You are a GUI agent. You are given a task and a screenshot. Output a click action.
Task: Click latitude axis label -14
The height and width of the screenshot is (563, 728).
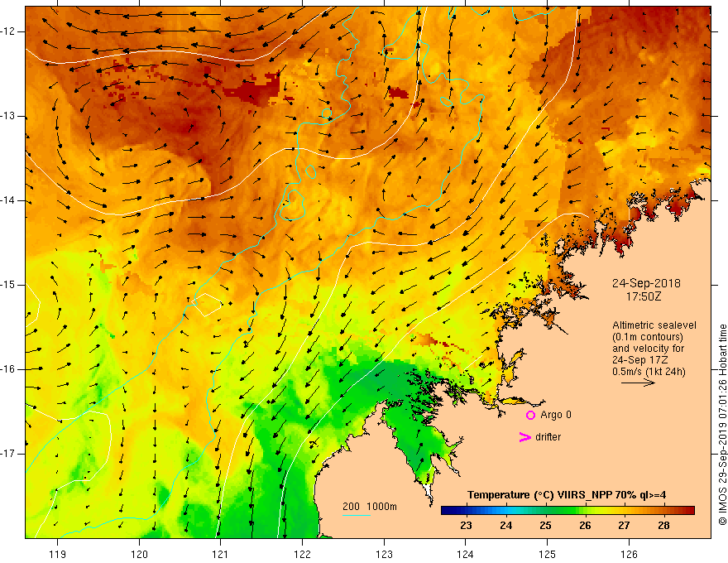click(9, 200)
